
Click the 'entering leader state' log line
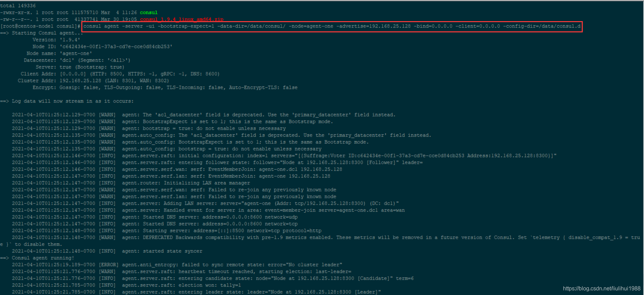point(196,292)
